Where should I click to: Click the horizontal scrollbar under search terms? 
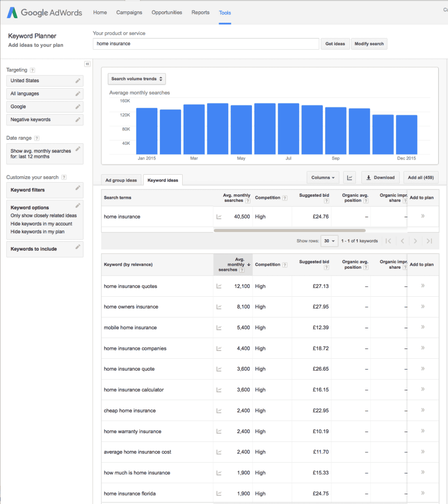click(289, 230)
